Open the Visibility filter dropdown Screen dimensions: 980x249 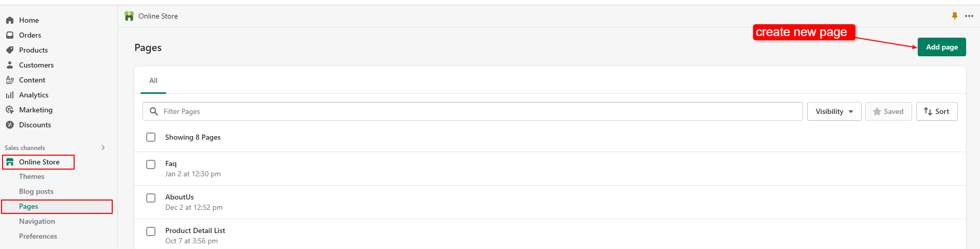pyautogui.click(x=834, y=111)
